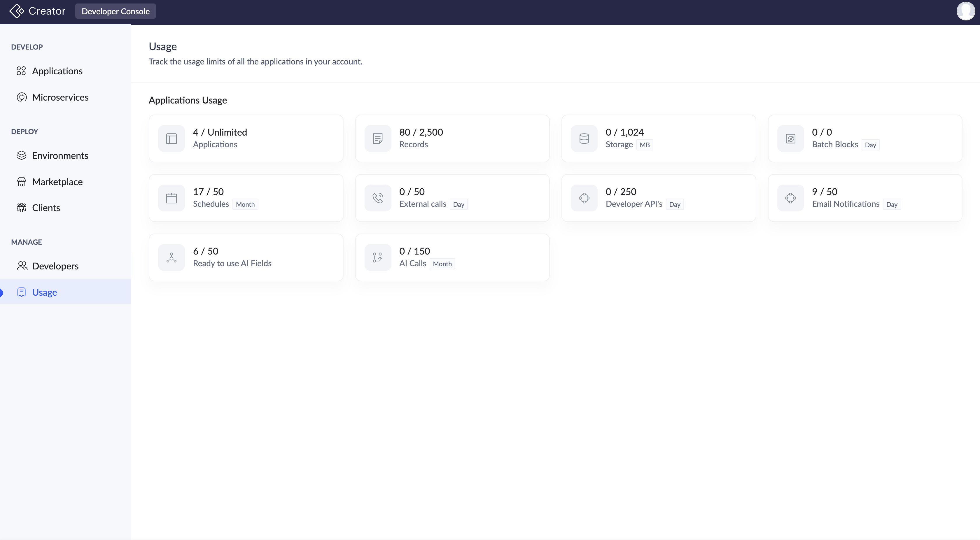Open the Clients page
This screenshot has height=540, width=980.
(46, 208)
